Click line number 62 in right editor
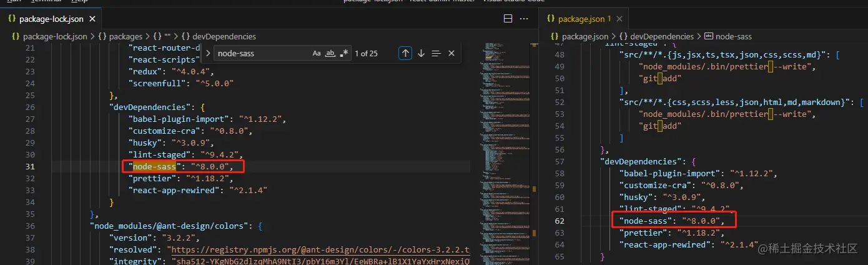The image size is (868, 265). pyautogui.click(x=560, y=221)
